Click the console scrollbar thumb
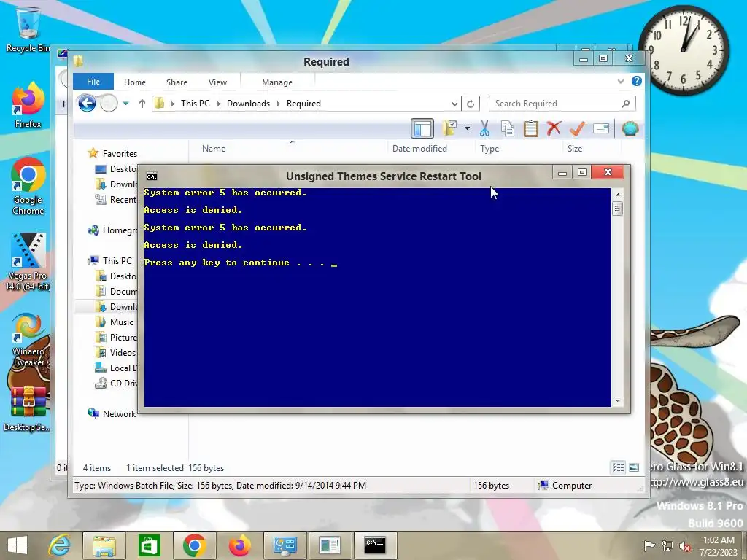 [618, 209]
